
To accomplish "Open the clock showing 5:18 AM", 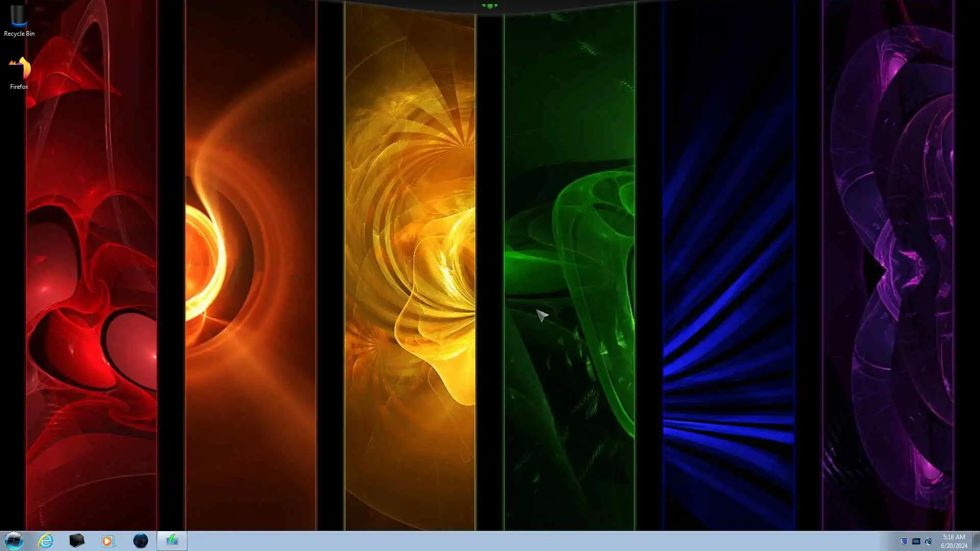I will 953,537.
